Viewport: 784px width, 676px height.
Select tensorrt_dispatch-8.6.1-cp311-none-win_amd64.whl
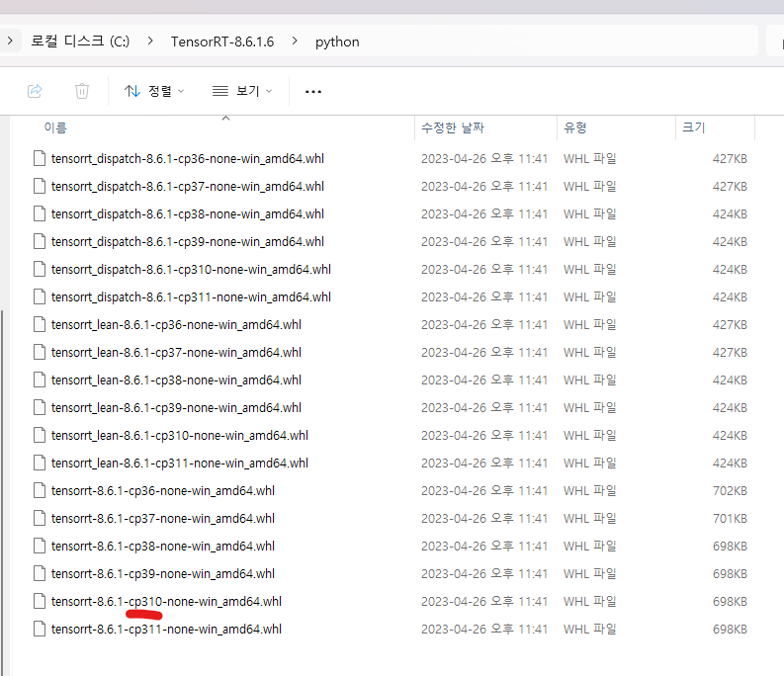click(x=191, y=297)
